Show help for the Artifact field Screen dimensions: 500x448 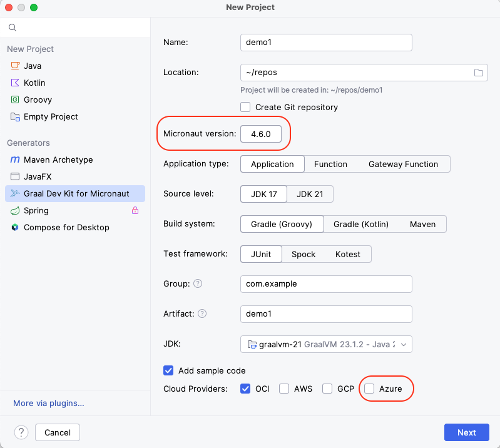click(x=202, y=313)
